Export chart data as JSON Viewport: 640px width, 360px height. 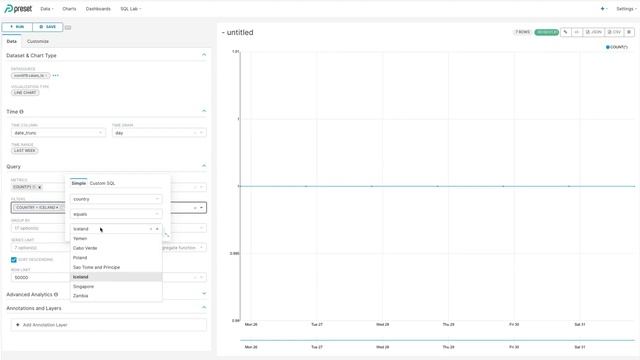point(593,32)
